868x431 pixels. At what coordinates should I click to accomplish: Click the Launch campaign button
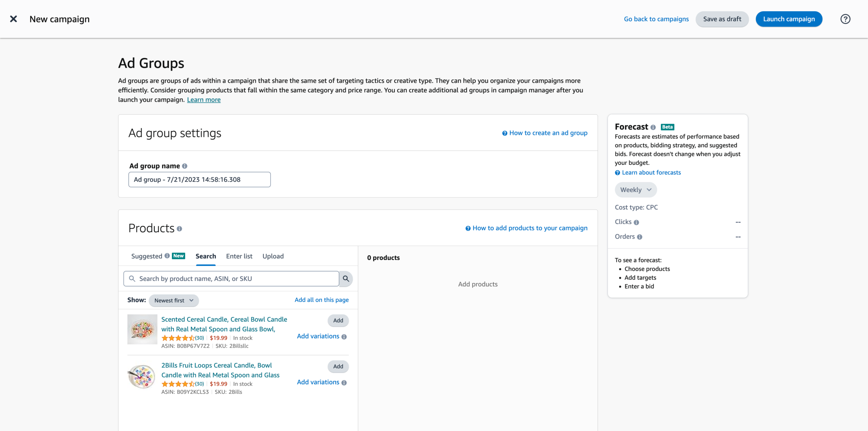coord(789,19)
